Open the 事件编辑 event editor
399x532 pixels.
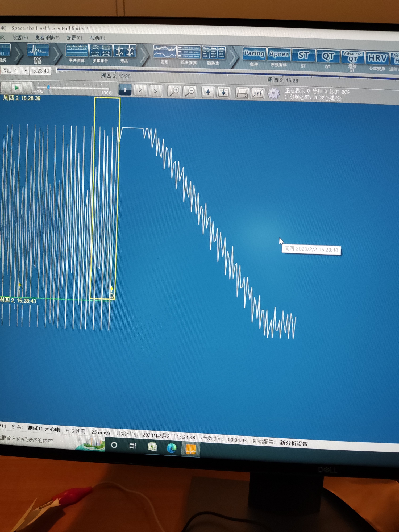[x=77, y=54]
